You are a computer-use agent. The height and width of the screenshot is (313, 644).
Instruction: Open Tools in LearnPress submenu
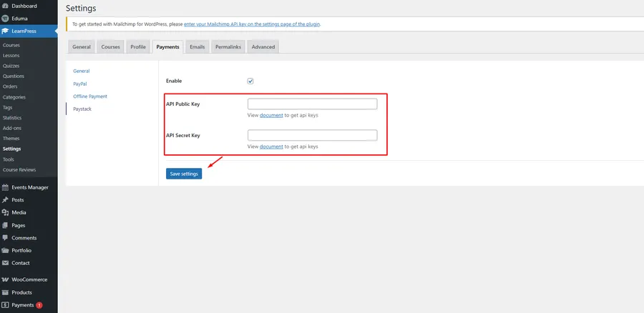8,159
